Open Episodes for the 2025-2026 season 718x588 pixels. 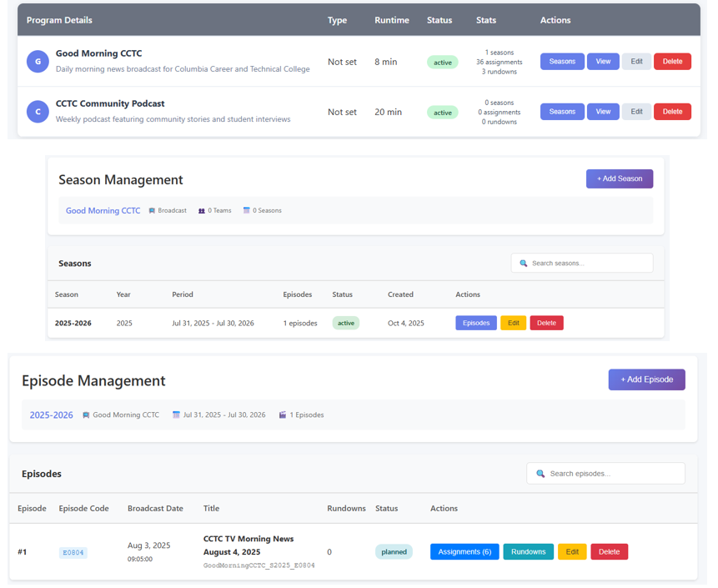(x=475, y=323)
